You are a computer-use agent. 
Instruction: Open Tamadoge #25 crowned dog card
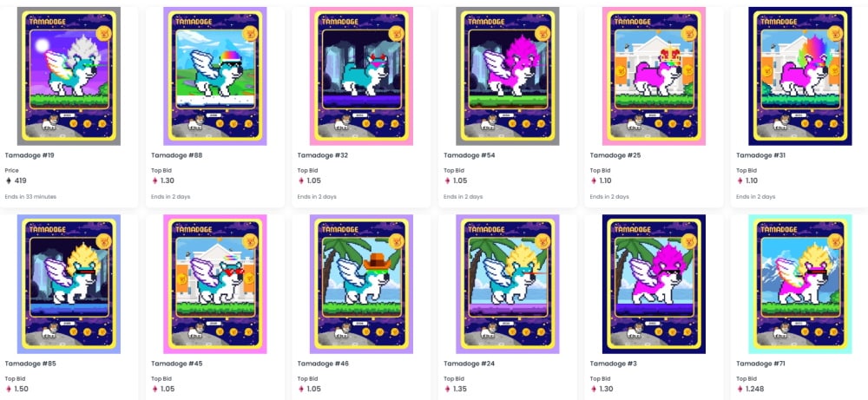(x=654, y=76)
